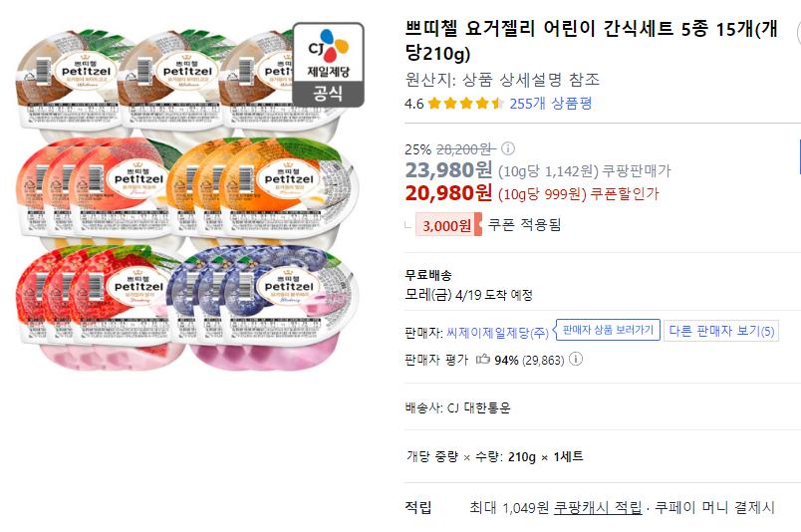Image resolution: width=801 pixels, height=532 pixels.
Task: Open the 쿠팡캐시 적립 link
Action: pyautogui.click(x=598, y=507)
